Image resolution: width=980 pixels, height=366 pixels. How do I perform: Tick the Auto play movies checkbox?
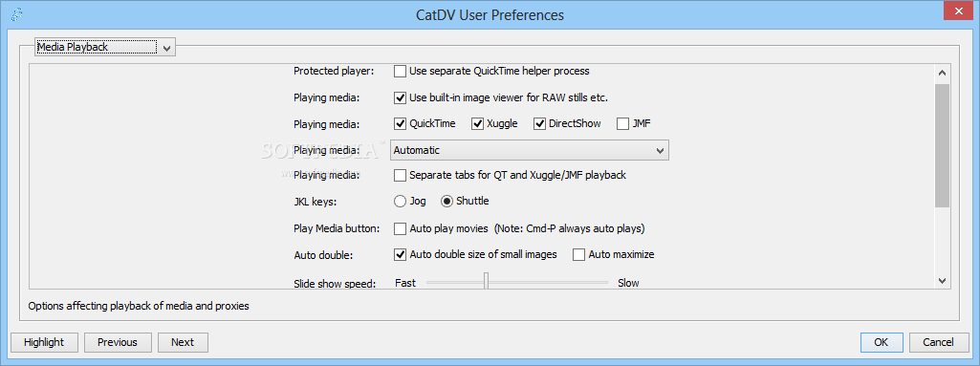[400, 228]
